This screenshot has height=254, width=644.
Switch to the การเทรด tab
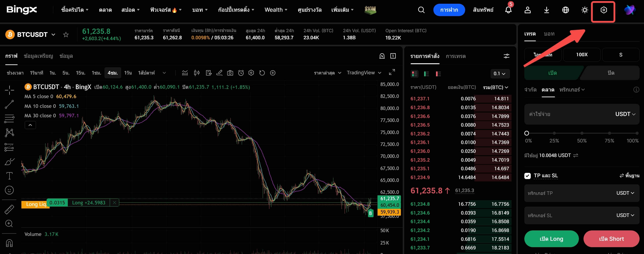point(455,56)
